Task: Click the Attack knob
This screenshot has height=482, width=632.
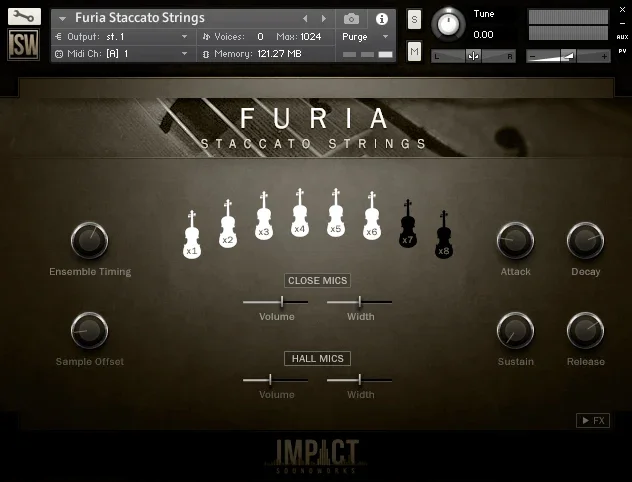Action: (516, 241)
